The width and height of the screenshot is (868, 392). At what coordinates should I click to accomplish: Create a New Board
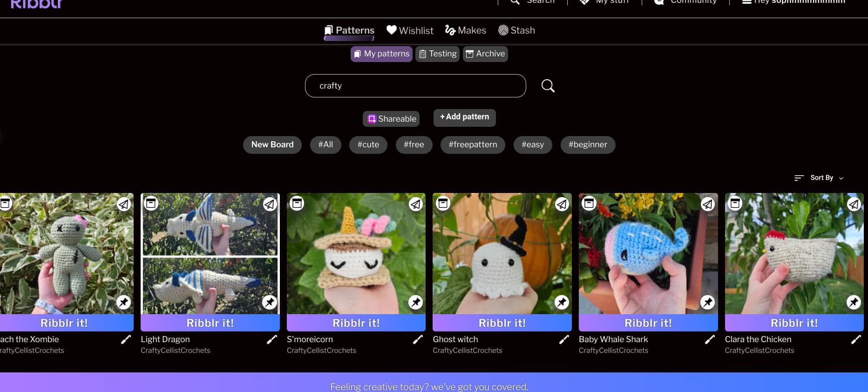coord(272,144)
